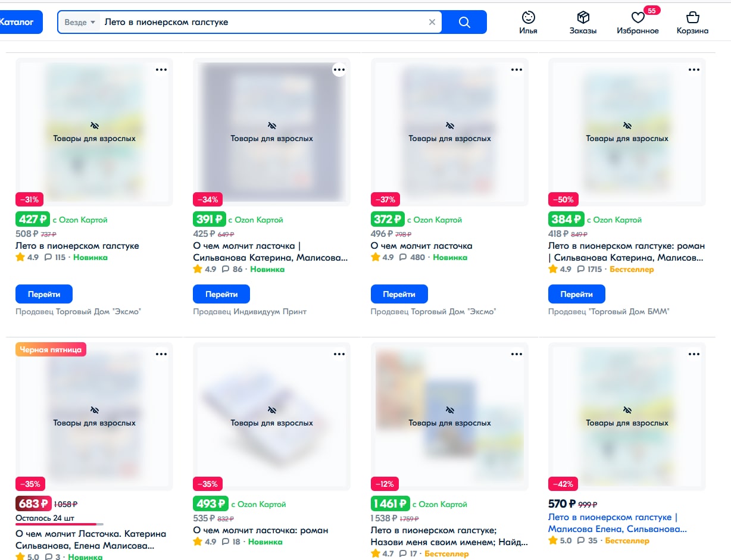
Task: Open the blurred cover thumbnail with the −50% badge
Action: click(627, 132)
